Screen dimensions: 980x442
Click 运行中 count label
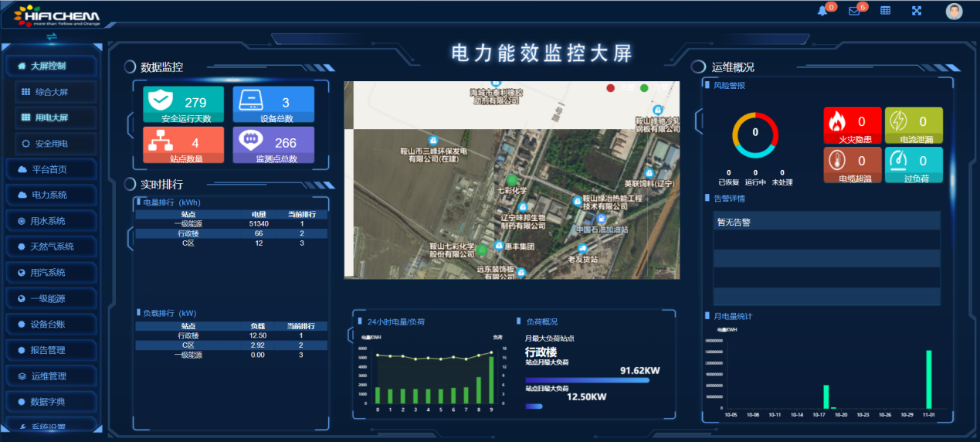[x=755, y=182]
